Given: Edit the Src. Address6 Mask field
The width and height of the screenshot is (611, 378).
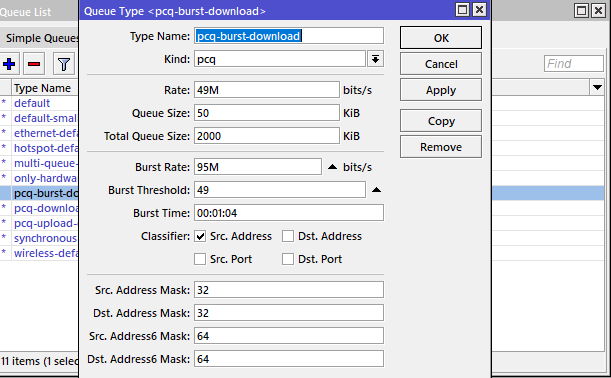Looking at the screenshot, I should 289,336.
